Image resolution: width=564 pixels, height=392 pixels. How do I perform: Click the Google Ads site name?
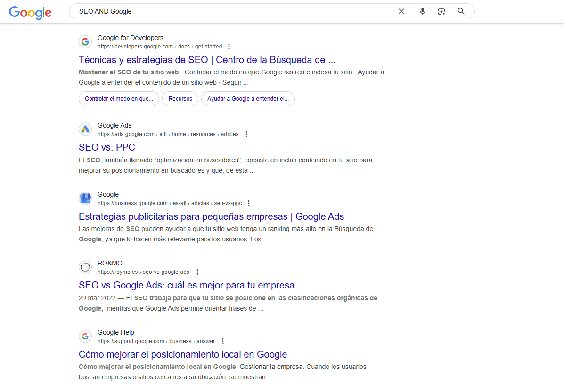(114, 125)
